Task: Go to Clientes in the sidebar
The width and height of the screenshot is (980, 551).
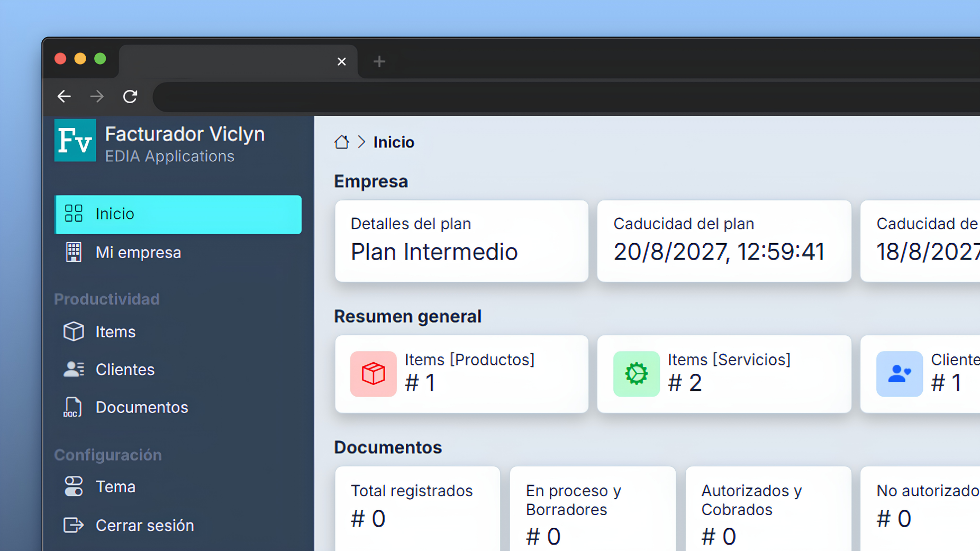Action: pyautogui.click(x=178, y=369)
